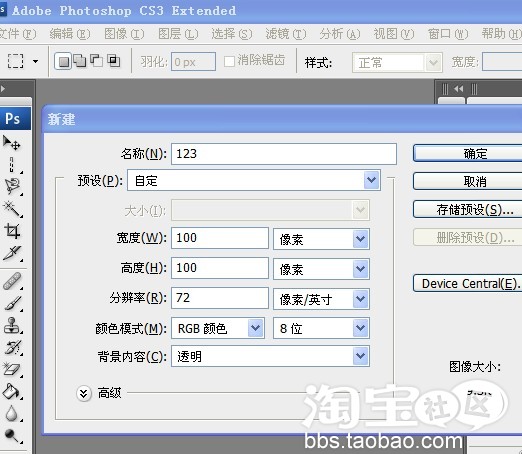Select the Eraser tool
Image resolution: width=522 pixels, height=454 pixels.
click(x=13, y=369)
